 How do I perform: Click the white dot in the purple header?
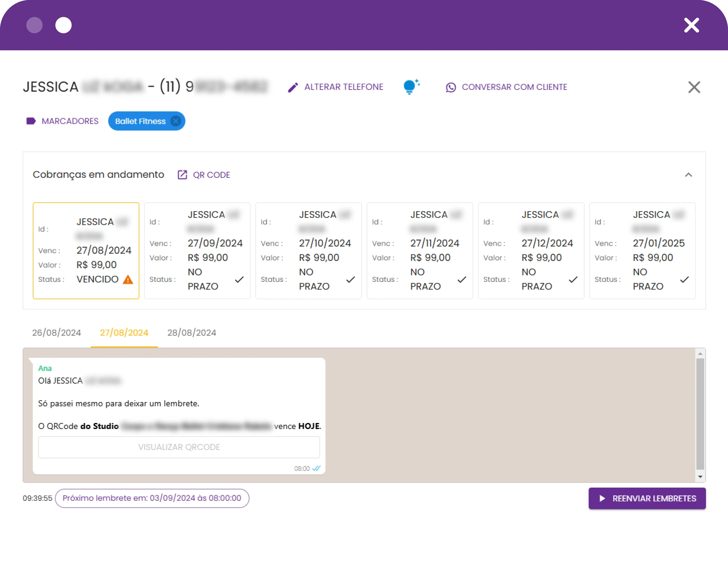tap(64, 25)
